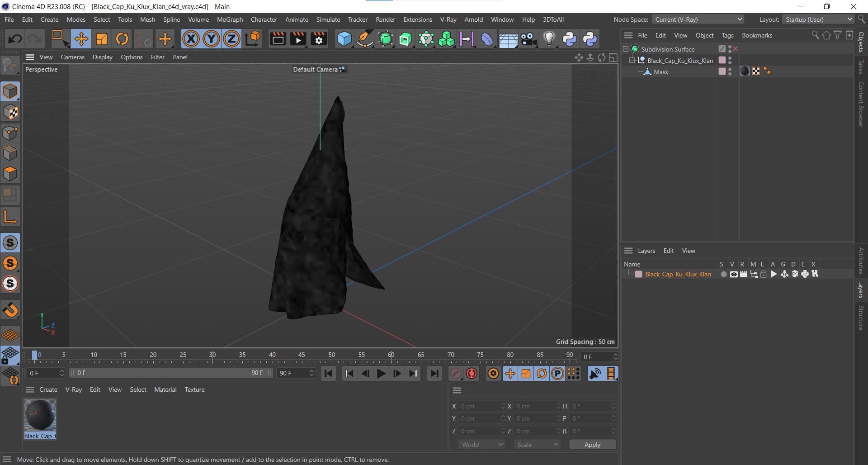This screenshot has width=868, height=465.
Task: Open the V-Ray menu in main menu bar
Action: [x=448, y=19]
